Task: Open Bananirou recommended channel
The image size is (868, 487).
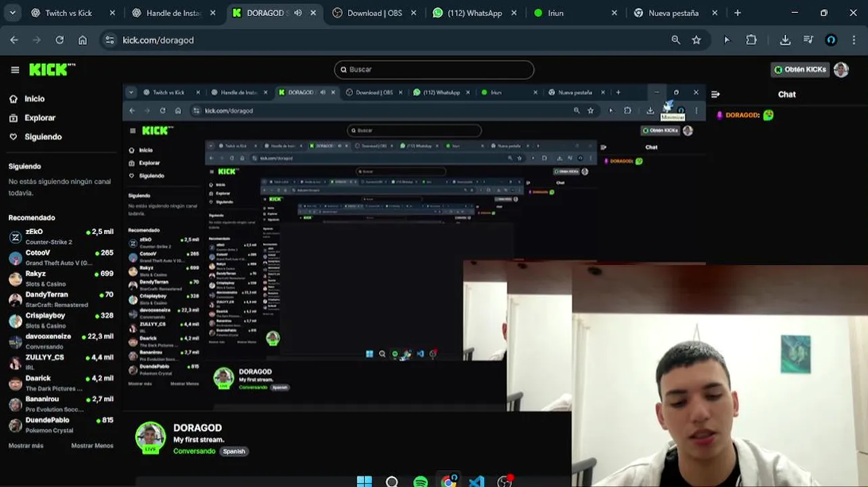Action: tap(61, 404)
